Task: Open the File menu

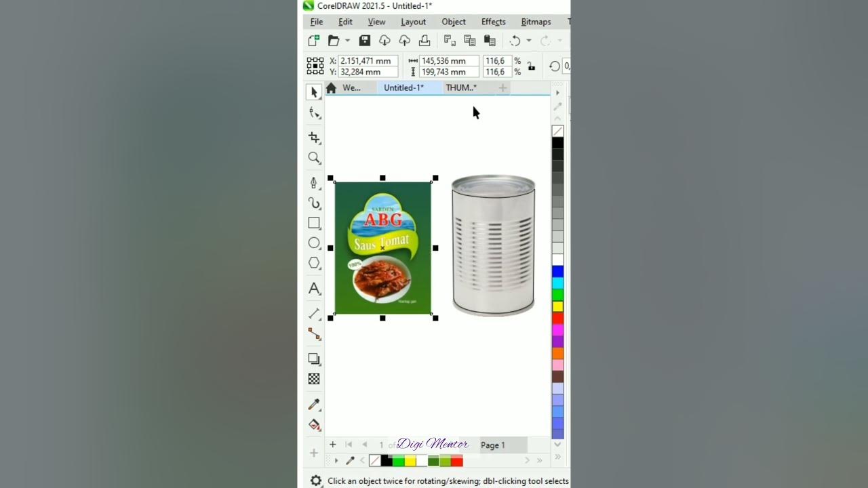Action: click(x=317, y=22)
